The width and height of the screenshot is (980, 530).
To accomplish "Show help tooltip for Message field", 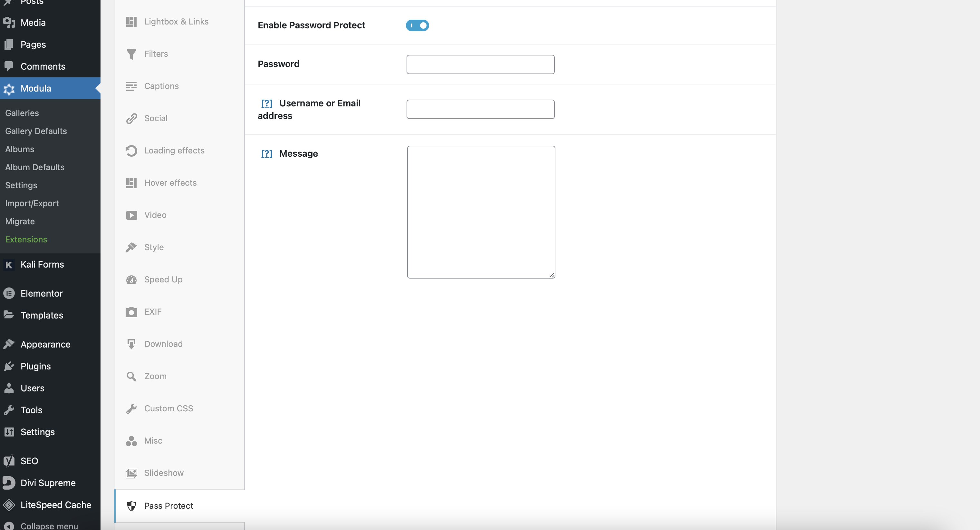I will 267,153.
